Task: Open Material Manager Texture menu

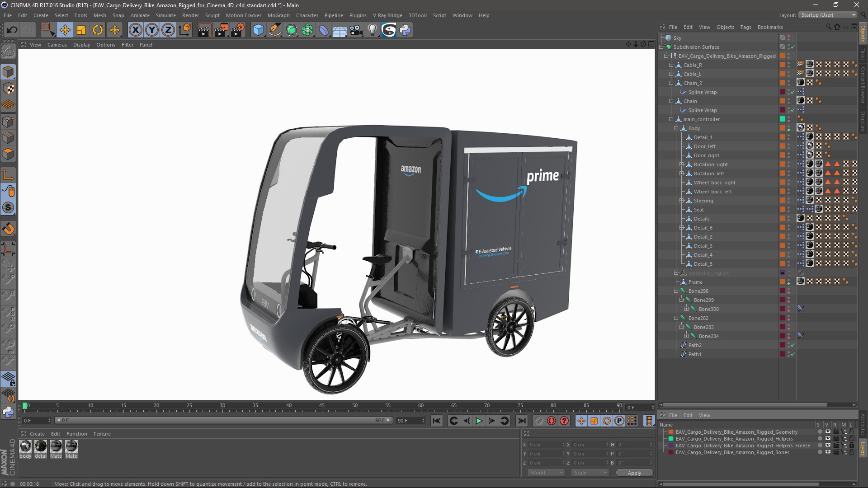Action: coord(102,434)
